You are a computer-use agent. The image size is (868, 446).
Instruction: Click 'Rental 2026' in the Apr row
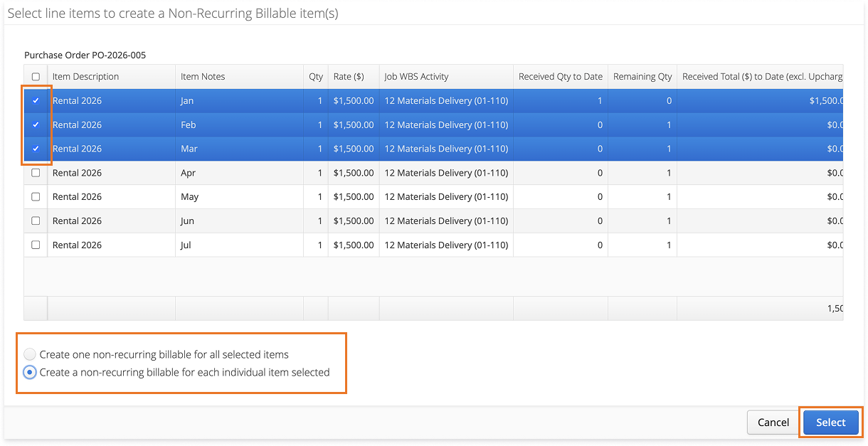(77, 173)
